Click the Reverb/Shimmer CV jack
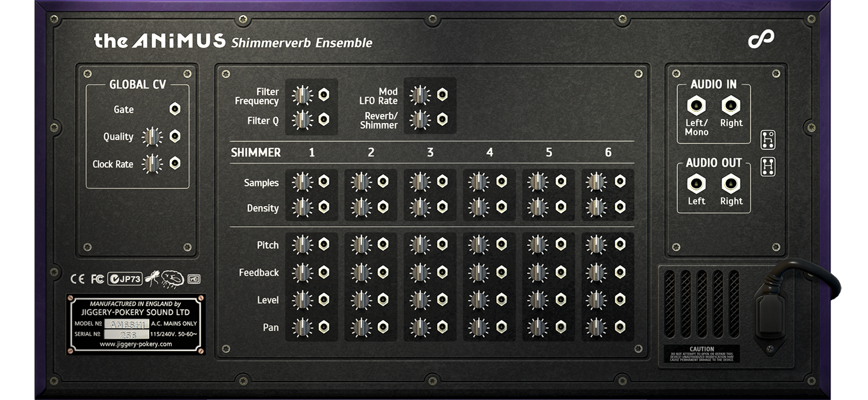 click(442, 119)
